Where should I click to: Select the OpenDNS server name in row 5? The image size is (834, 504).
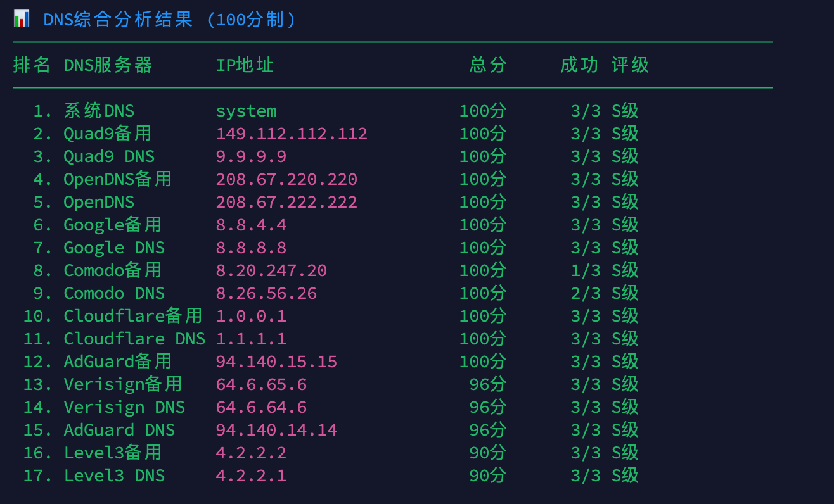click(x=99, y=202)
